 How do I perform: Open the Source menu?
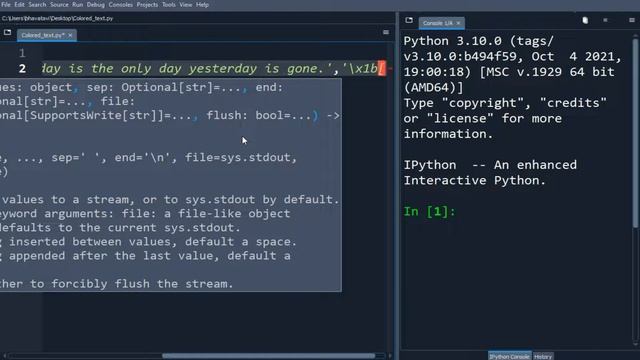coord(59,5)
